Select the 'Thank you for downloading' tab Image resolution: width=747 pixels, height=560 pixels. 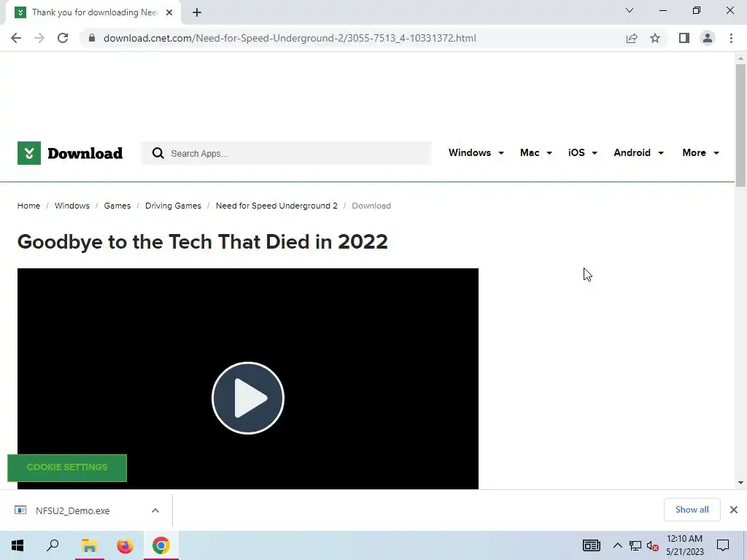coord(93,12)
